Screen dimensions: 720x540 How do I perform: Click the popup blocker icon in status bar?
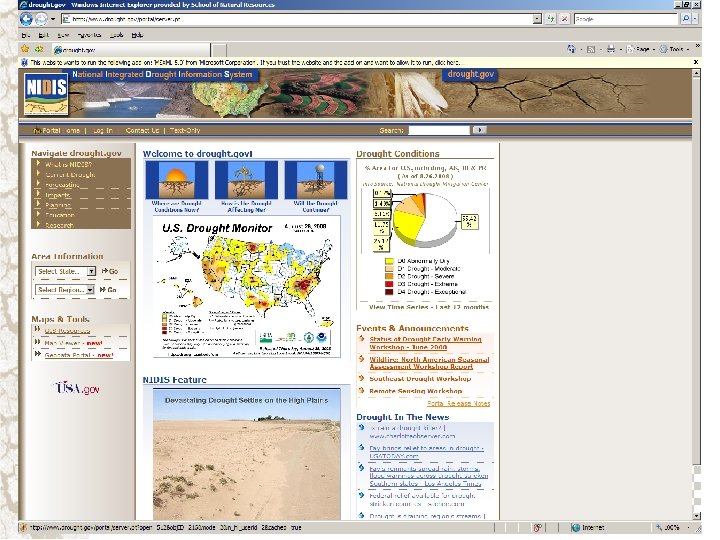pyautogui.click(x=537, y=528)
